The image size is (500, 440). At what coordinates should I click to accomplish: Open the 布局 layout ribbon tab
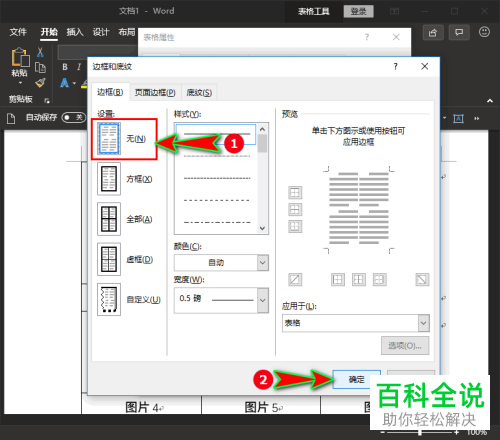[127, 32]
